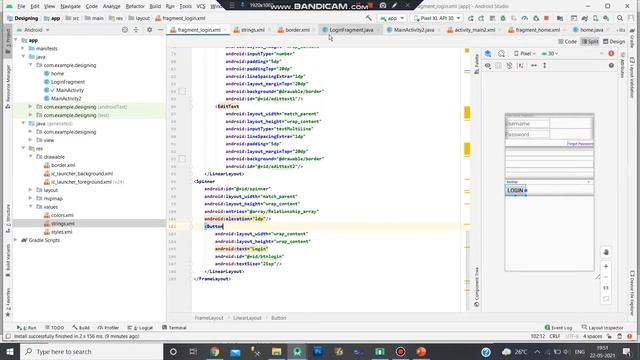Open File Explorer from the taskbar

coord(276,351)
